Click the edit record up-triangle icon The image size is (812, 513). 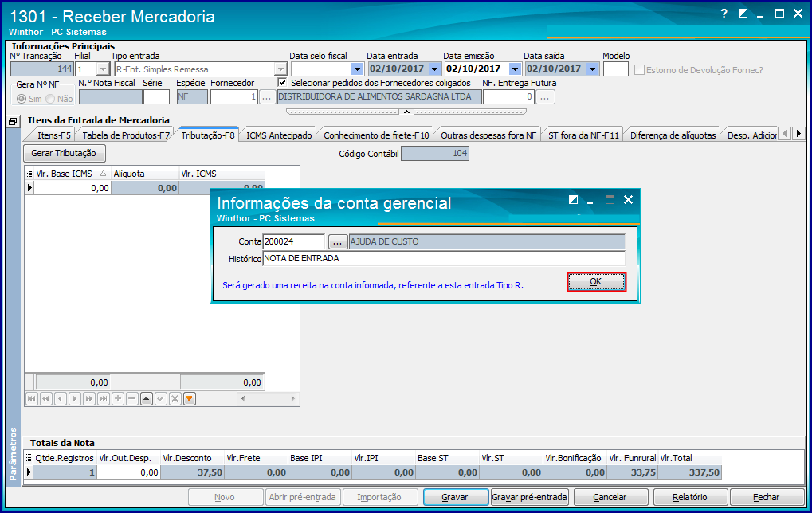(147, 398)
